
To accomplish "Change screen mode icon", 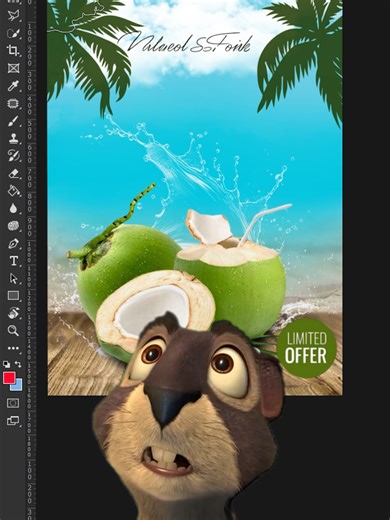I will (13, 420).
